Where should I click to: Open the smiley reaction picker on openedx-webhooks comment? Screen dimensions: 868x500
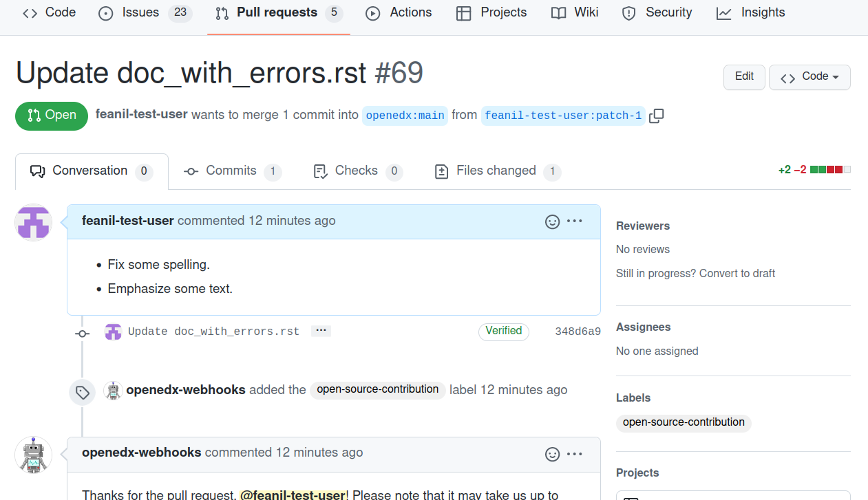tap(552, 454)
